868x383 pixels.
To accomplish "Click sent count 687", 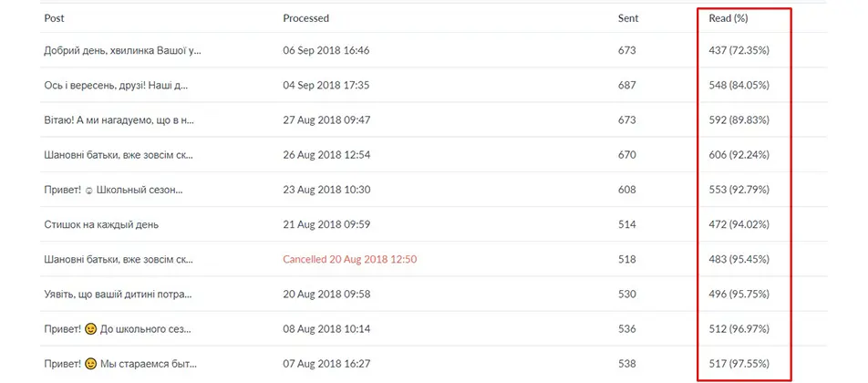I will [x=626, y=85].
